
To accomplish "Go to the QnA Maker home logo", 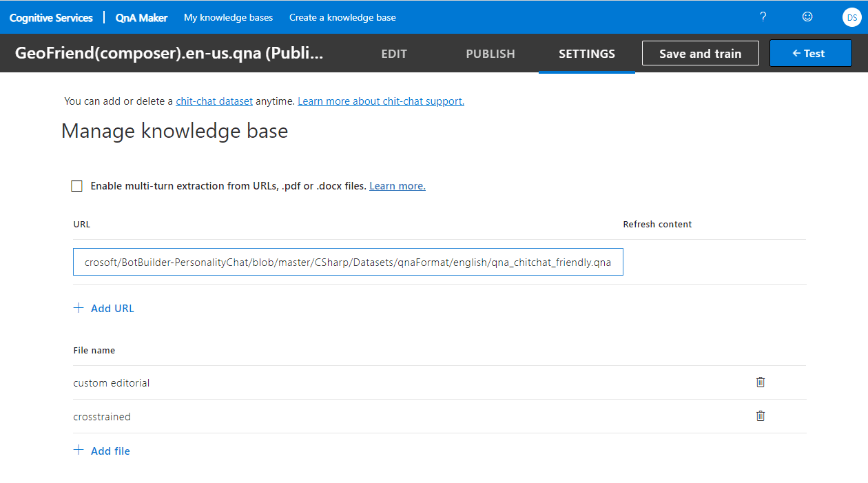I will (141, 17).
